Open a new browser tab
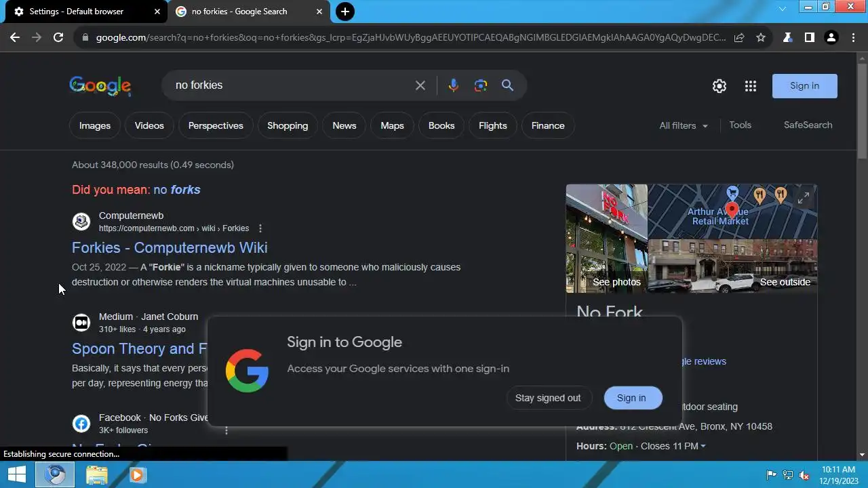868x488 pixels. click(345, 12)
